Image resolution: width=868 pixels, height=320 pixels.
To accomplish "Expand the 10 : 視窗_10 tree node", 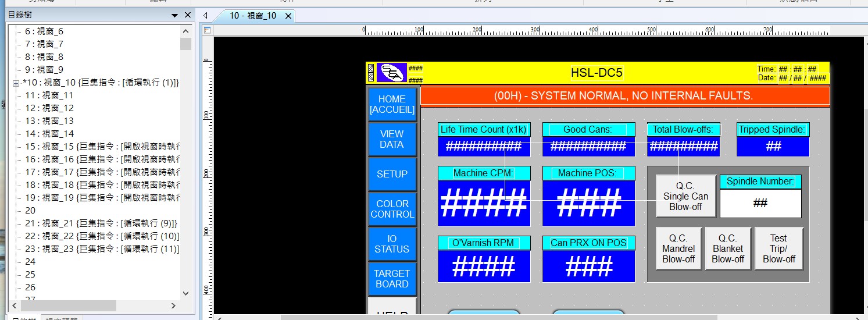I will [16, 83].
